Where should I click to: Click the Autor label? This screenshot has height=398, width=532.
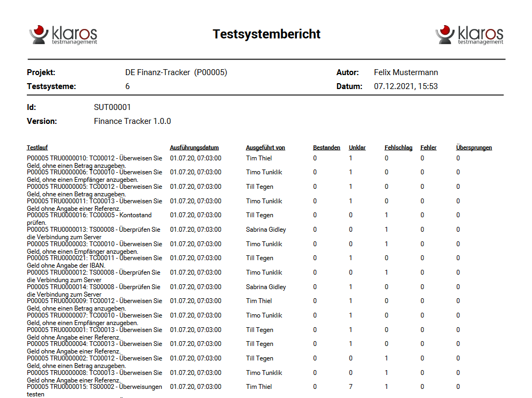tap(347, 72)
